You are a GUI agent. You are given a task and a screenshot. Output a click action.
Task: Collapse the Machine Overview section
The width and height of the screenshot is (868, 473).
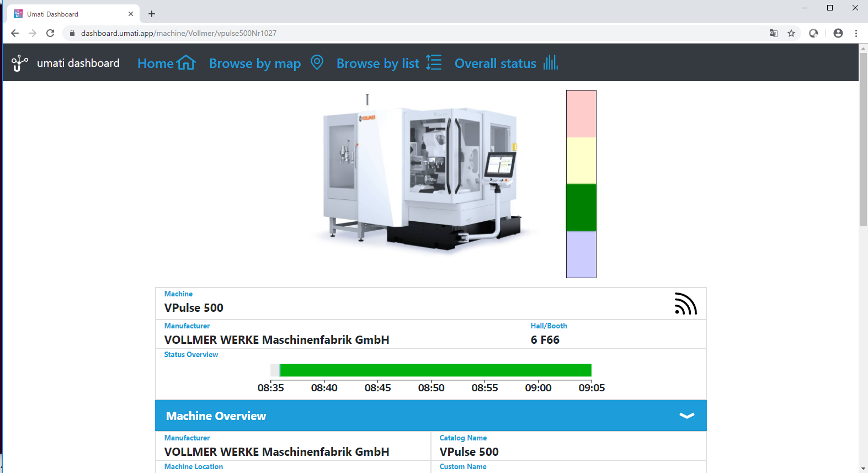[686, 416]
